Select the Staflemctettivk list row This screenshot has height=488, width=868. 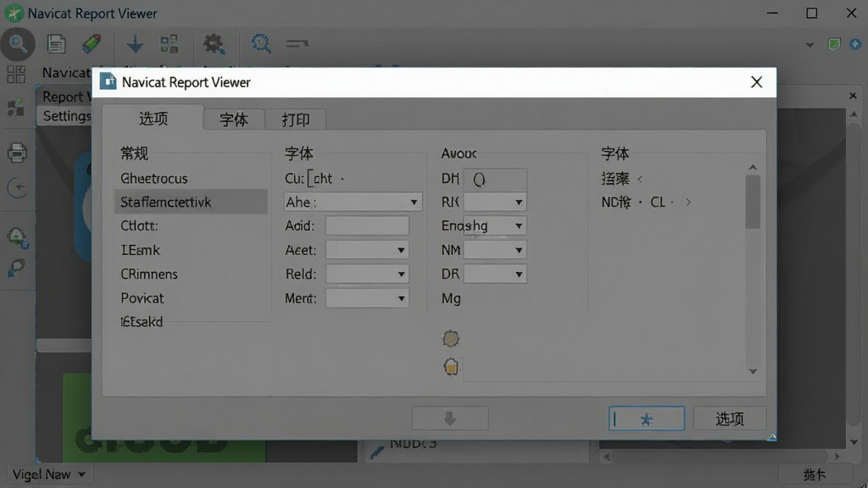coord(191,202)
